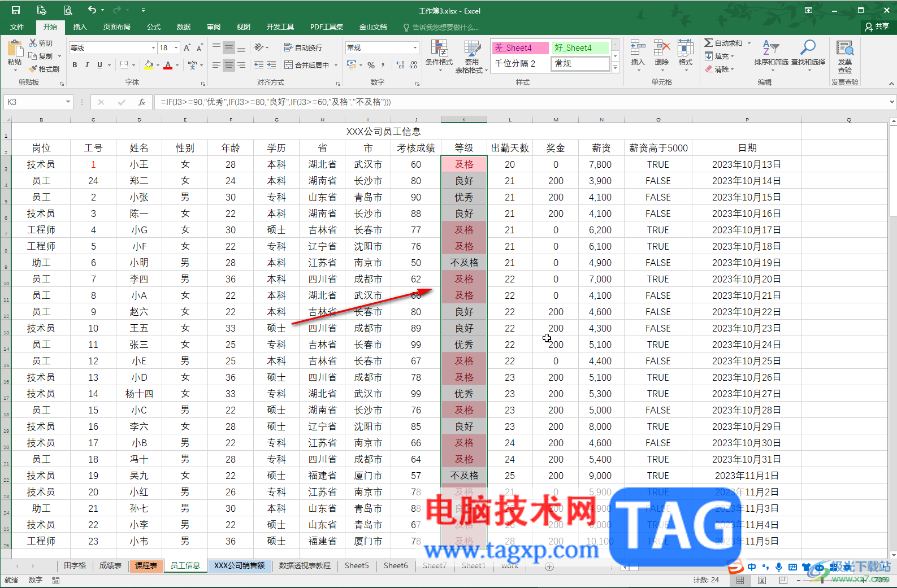Add a new sheet with the plus icon
The width and height of the screenshot is (897, 588).
click(x=549, y=567)
